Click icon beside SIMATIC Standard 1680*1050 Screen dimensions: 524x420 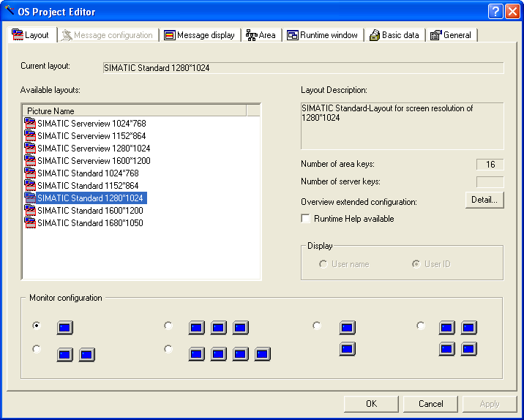[30, 222]
